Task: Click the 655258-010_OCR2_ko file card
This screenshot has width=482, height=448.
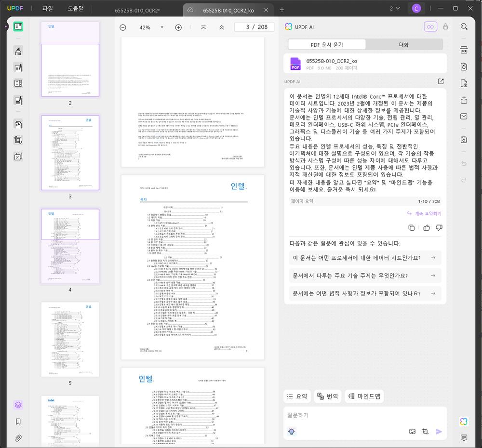Action: pos(365,64)
